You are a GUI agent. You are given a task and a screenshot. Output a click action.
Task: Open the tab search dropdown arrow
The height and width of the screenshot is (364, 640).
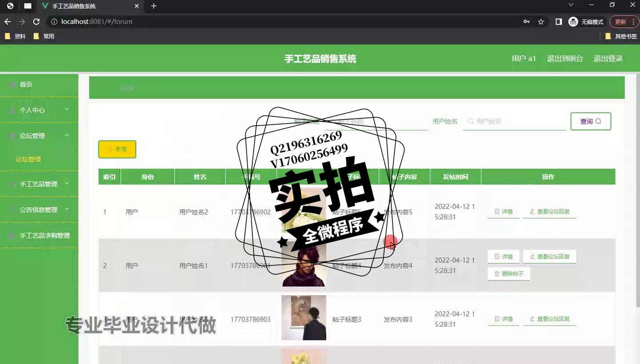(x=571, y=5)
